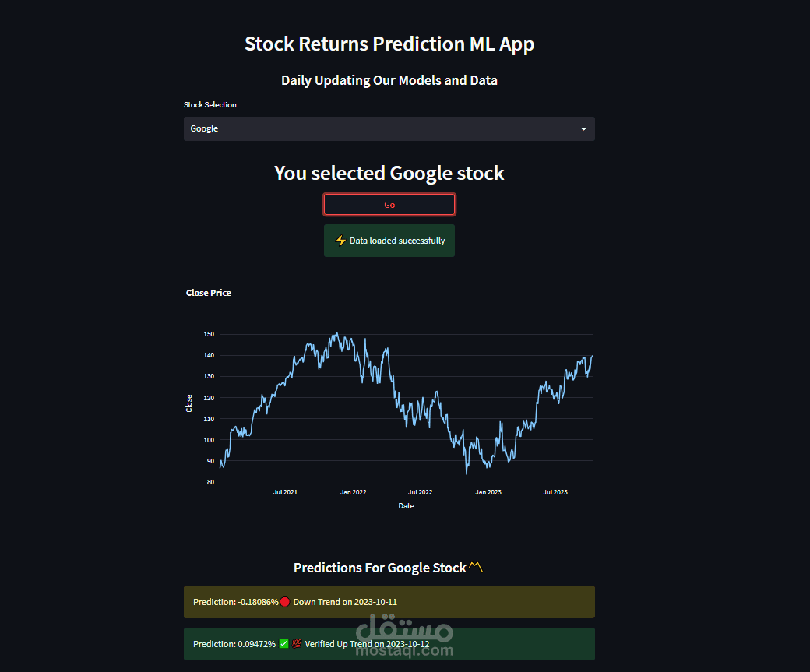Click the "Stock Selection" label
Viewport: 810px width, 672px height.
click(x=210, y=105)
